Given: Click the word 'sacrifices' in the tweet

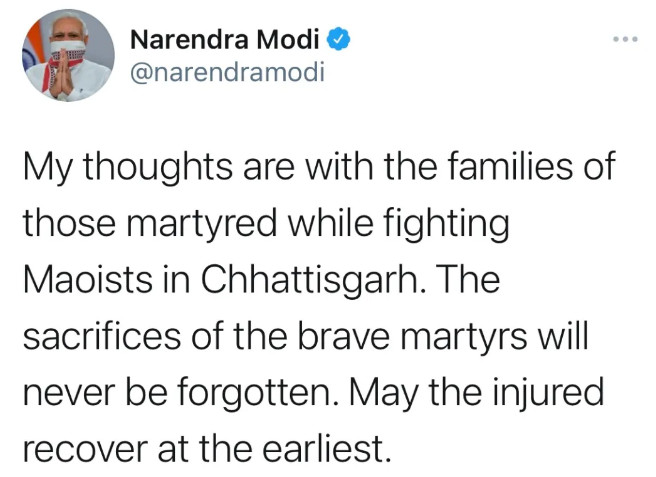Looking at the screenshot, I should pyautogui.click(x=102, y=337).
